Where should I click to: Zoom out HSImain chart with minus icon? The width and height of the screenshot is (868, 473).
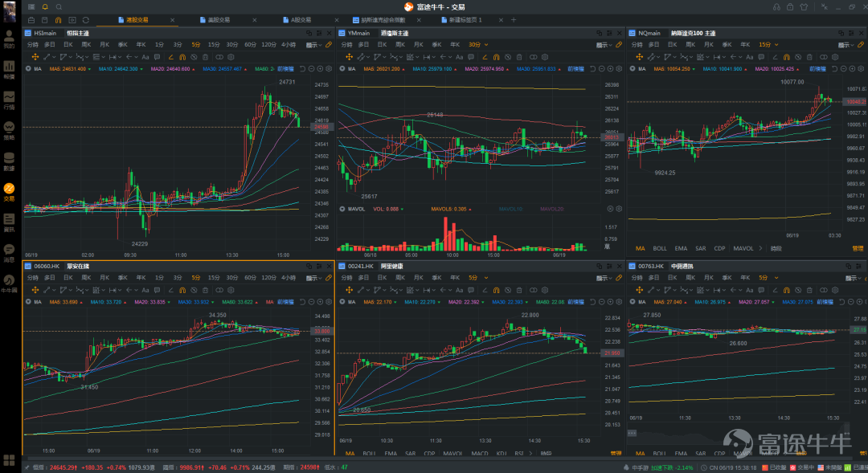[x=312, y=69]
